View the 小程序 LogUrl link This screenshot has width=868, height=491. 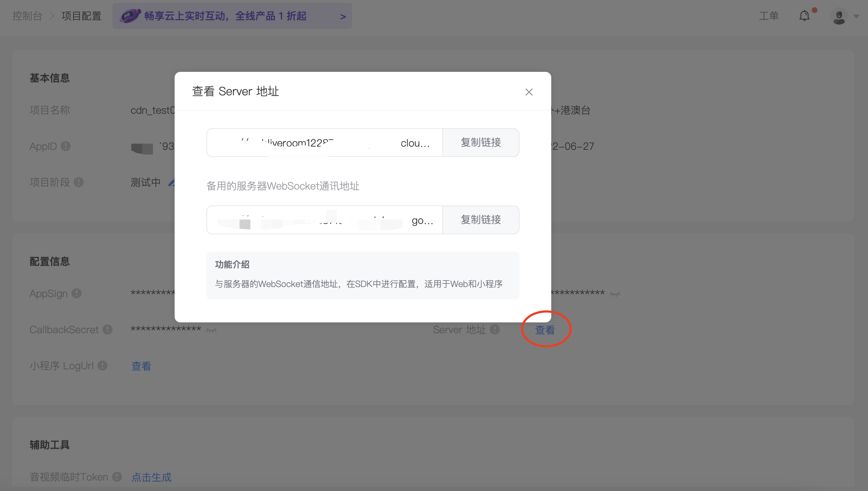pos(141,366)
